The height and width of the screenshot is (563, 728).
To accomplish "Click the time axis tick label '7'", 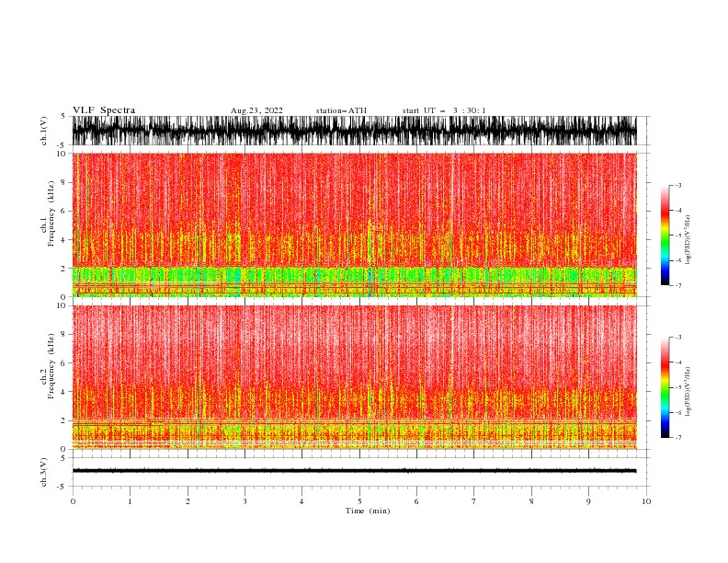I will coord(474,501).
